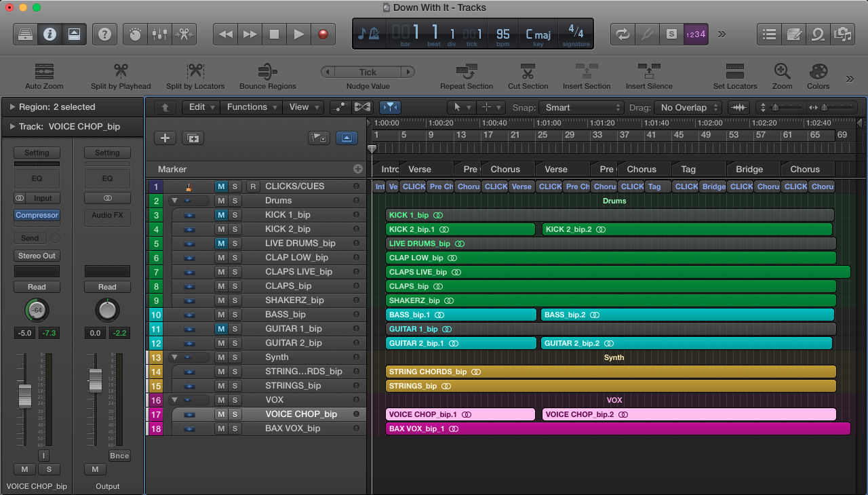Open the Mixer button in control bar

coord(160,34)
